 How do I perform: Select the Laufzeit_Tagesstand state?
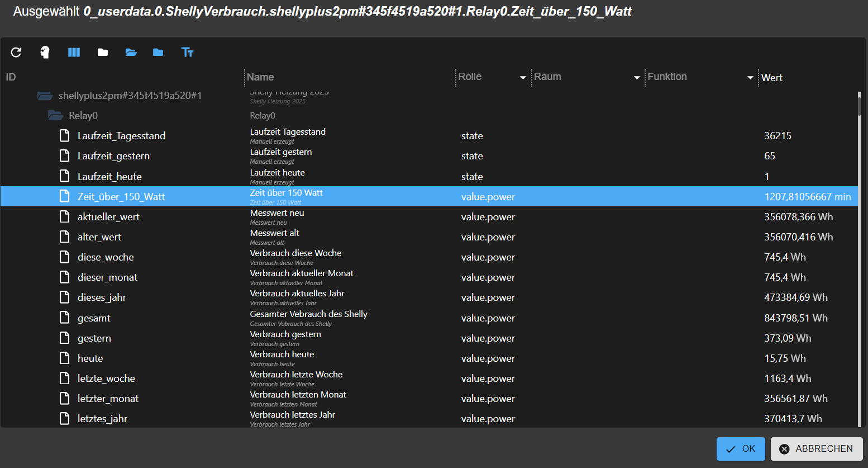click(429, 136)
